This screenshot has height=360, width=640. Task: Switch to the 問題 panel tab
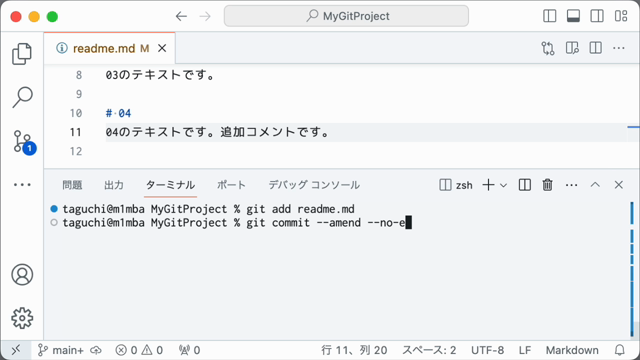pyautogui.click(x=72, y=185)
